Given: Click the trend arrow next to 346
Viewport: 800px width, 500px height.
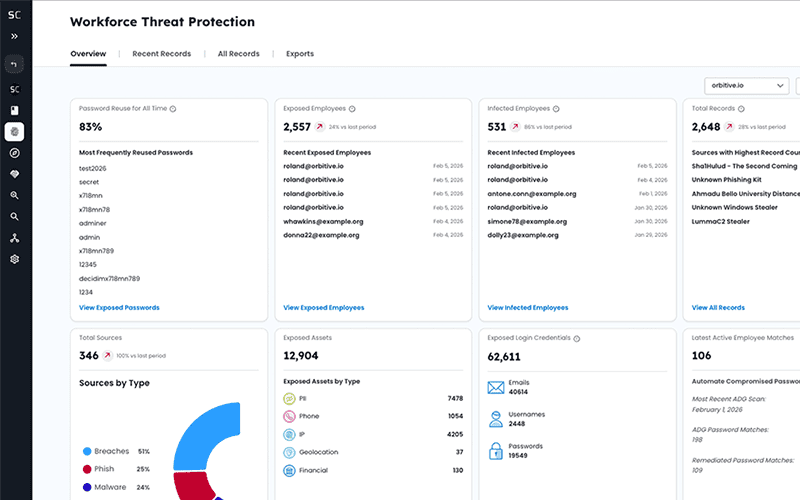Looking at the screenshot, I should tap(107, 356).
